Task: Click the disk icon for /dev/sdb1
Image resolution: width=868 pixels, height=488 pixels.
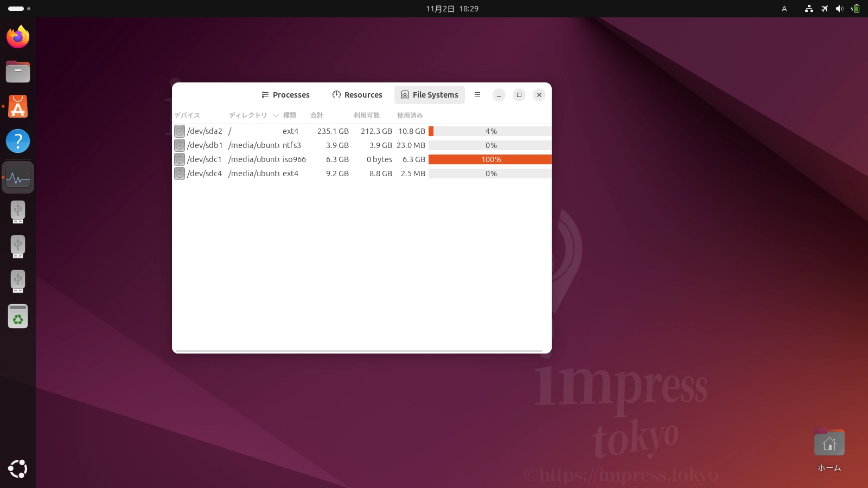Action: click(x=180, y=145)
